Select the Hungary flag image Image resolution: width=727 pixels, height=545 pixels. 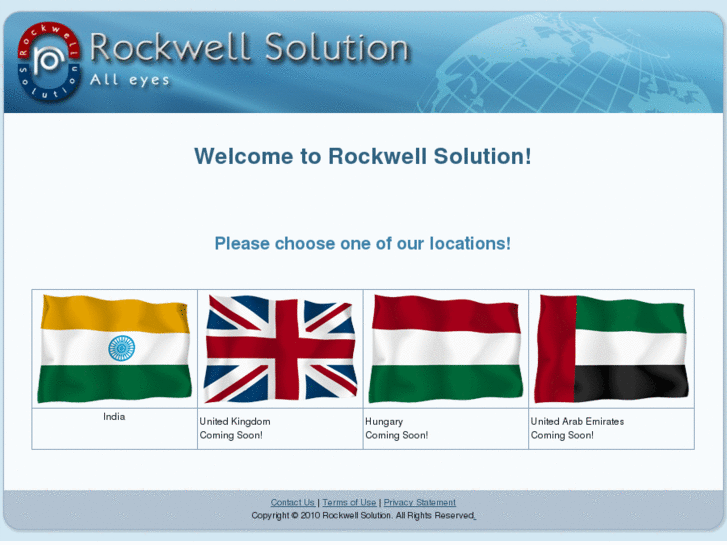pos(446,349)
